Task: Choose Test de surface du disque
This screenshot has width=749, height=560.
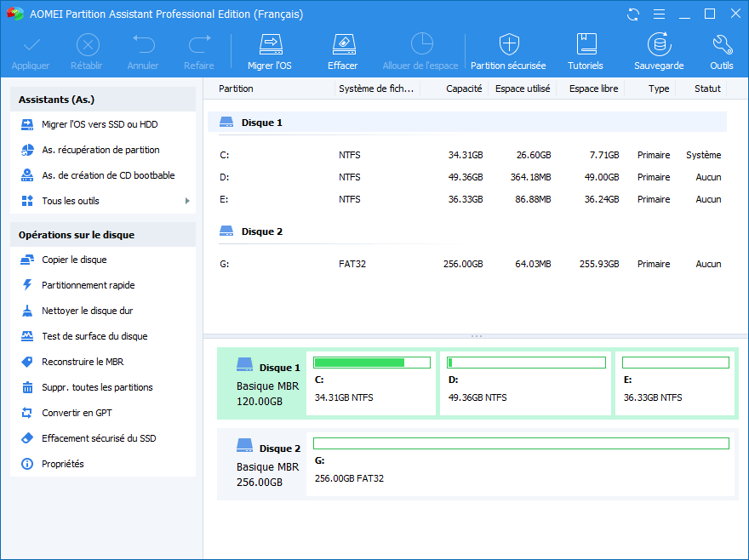Action: (x=94, y=336)
